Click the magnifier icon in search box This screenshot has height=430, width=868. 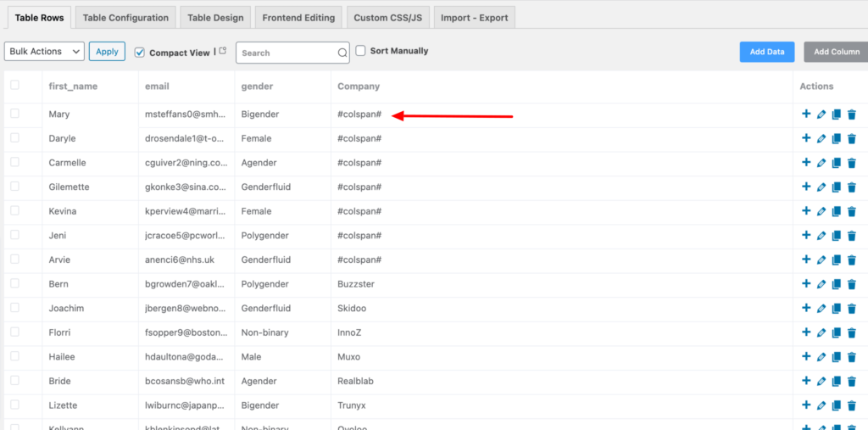pyautogui.click(x=342, y=53)
